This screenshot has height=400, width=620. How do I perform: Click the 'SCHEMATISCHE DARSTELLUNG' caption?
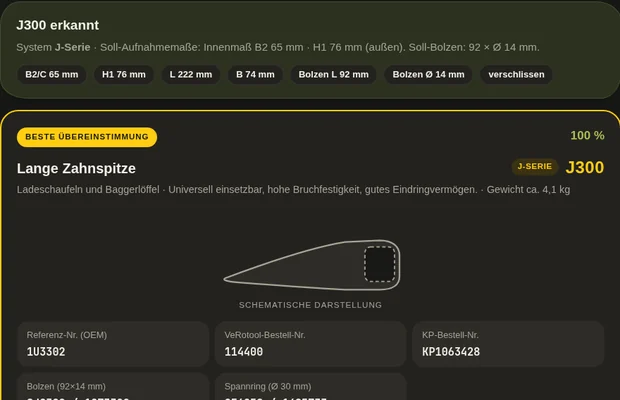click(x=310, y=305)
